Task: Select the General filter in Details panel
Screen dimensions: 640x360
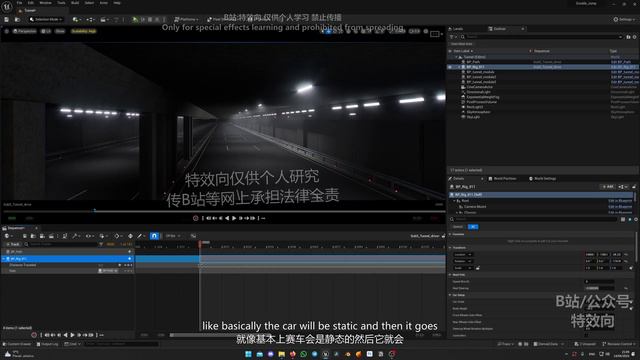Action: click(x=458, y=227)
